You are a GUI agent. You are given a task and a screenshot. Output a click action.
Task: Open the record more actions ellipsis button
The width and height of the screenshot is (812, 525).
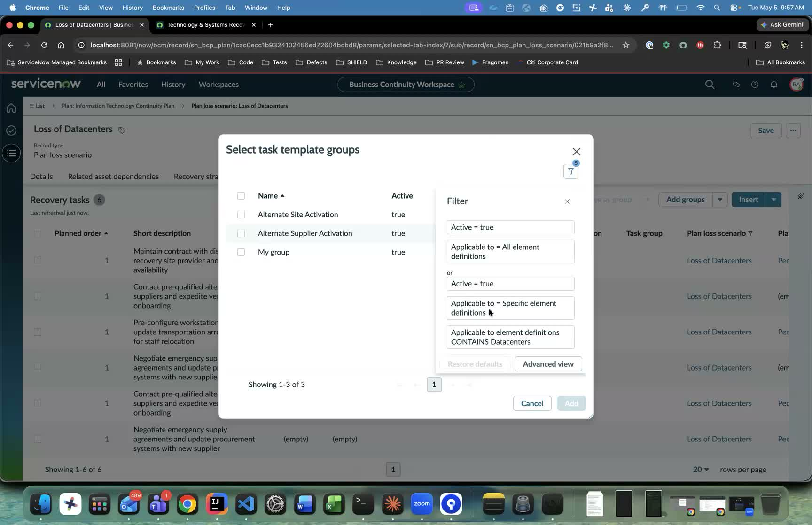[793, 131]
